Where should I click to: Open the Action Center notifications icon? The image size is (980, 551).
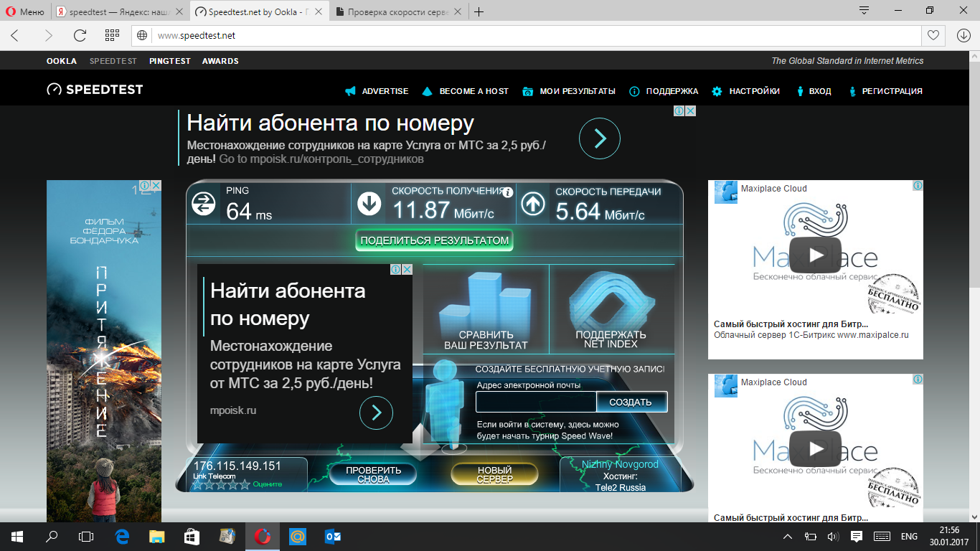(x=857, y=536)
